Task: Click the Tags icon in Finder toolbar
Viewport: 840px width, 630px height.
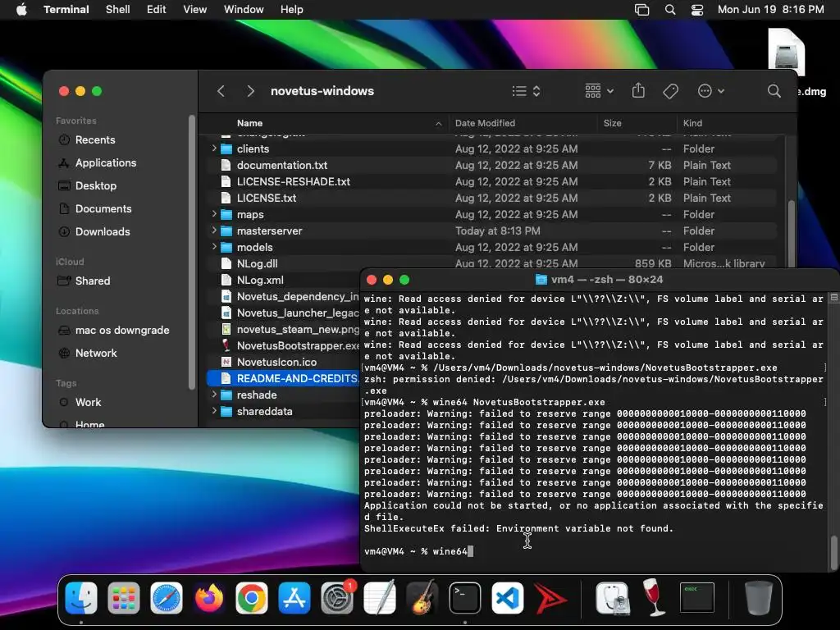Action: pyautogui.click(x=670, y=91)
